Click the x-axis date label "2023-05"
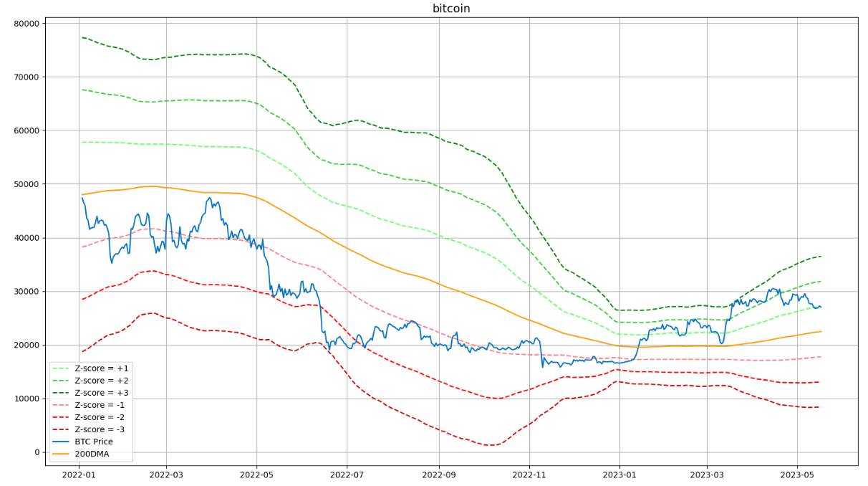868x486 pixels. 797,474
